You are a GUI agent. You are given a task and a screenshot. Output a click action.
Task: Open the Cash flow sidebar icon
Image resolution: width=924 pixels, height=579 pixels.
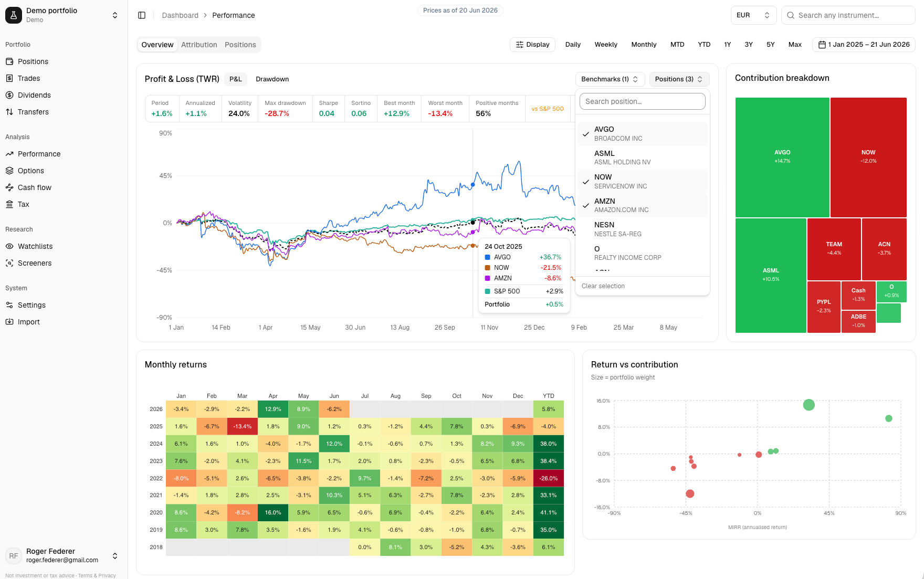(x=9, y=187)
